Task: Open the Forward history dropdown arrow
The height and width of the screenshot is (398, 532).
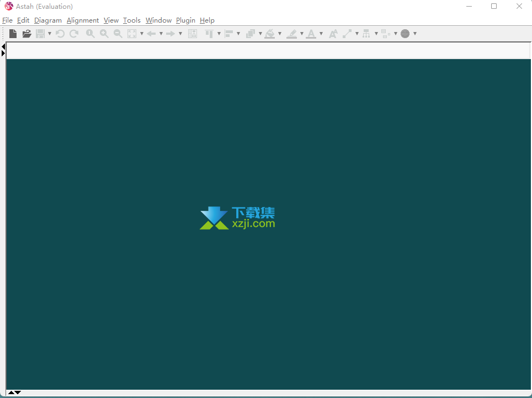Action: pos(180,34)
